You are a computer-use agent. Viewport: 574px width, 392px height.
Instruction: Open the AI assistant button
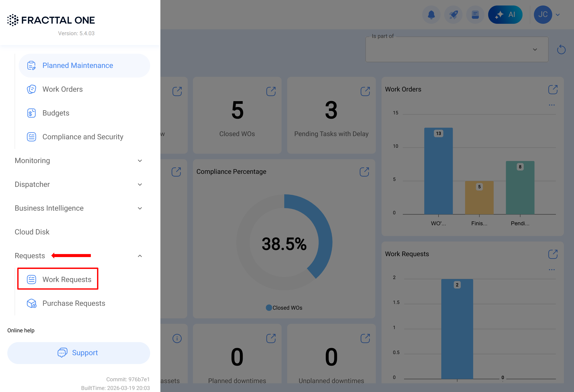(x=505, y=15)
